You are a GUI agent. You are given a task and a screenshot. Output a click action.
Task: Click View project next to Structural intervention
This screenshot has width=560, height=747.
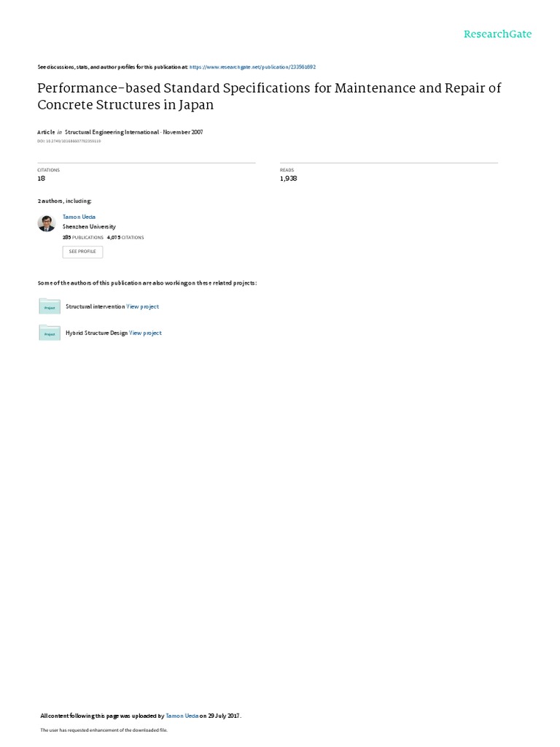point(143,306)
